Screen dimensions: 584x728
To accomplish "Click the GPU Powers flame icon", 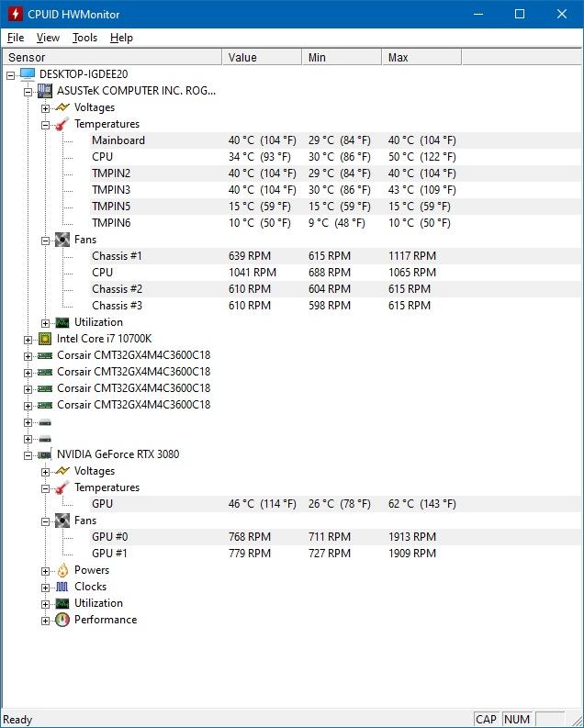I will [62, 570].
